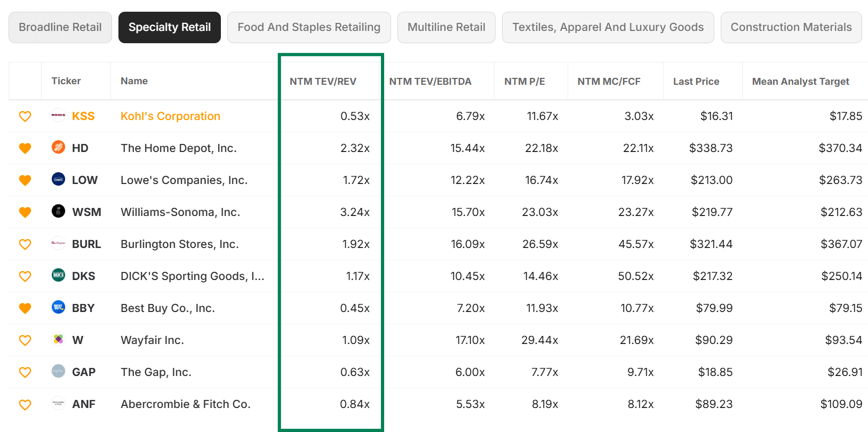
Task: Click the Abercrombie & Fitch logo icon
Action: point(58,403)
